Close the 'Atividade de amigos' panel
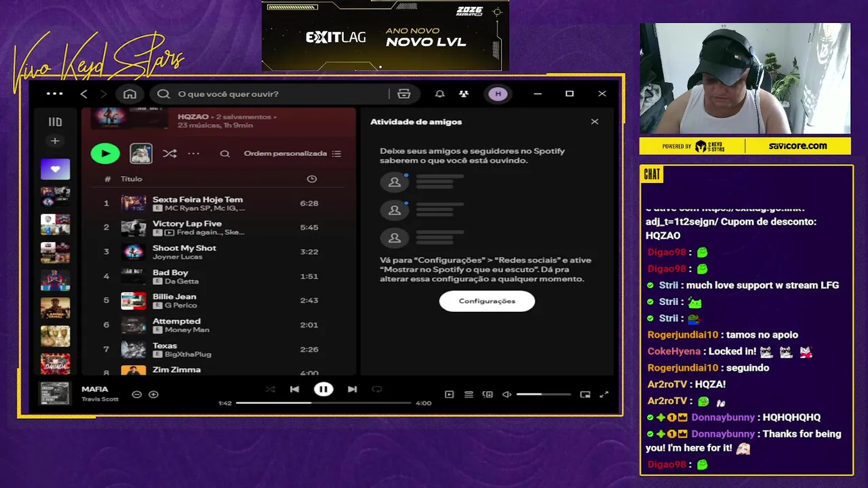 tap(595, 122)
